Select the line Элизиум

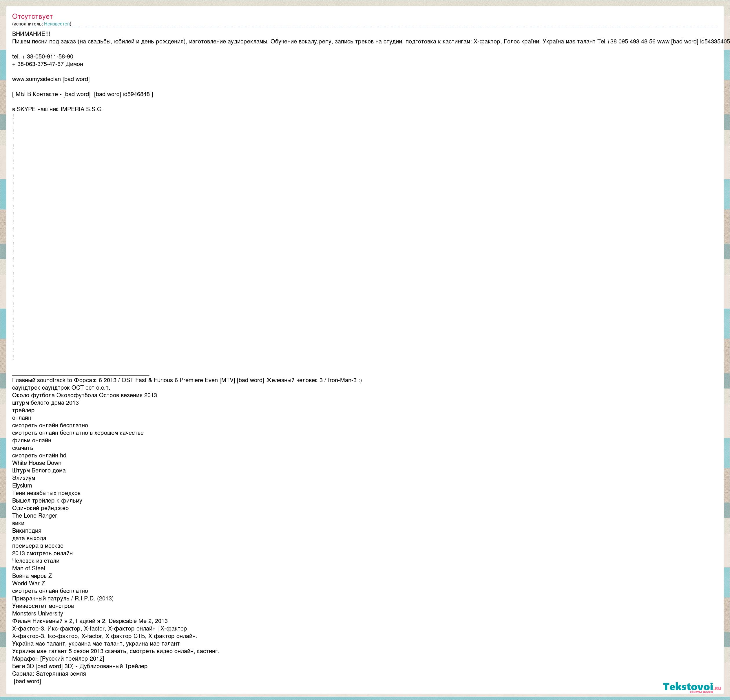coord(23,478)
